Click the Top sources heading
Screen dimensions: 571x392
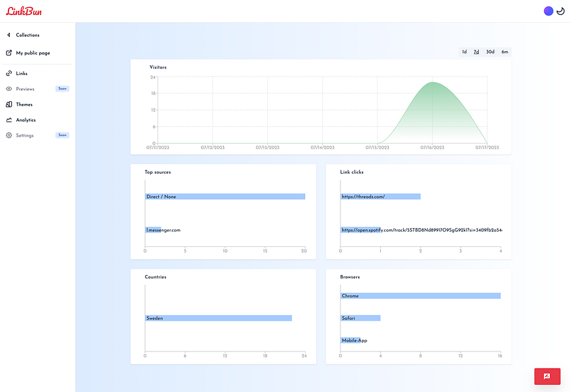click(x=157, y=172)
